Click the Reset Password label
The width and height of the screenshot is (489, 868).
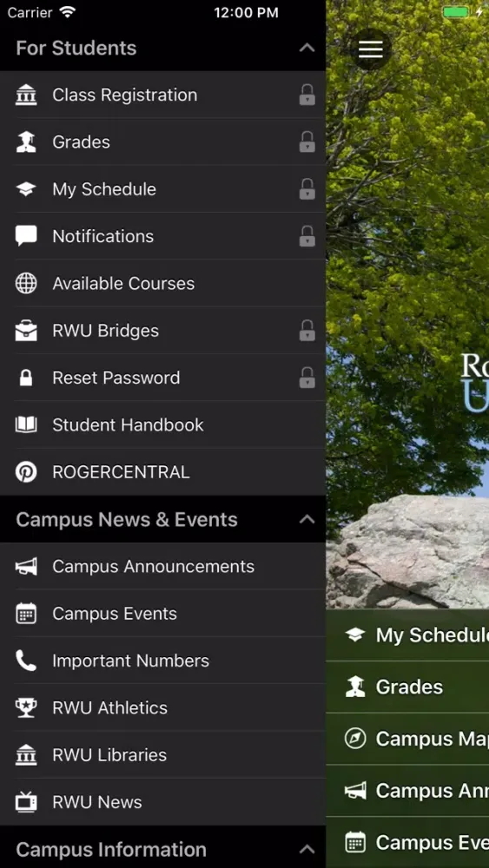[x=116, y=378]
